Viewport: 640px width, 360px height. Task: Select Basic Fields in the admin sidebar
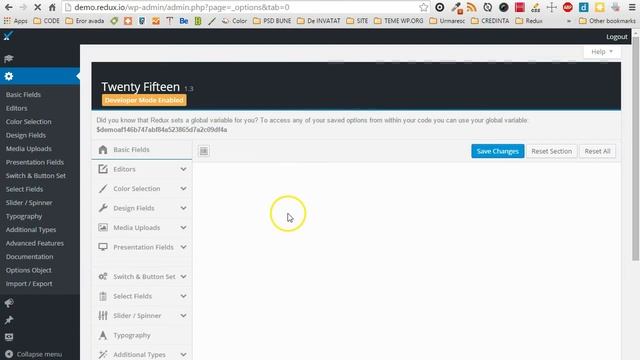coord(23,95)
